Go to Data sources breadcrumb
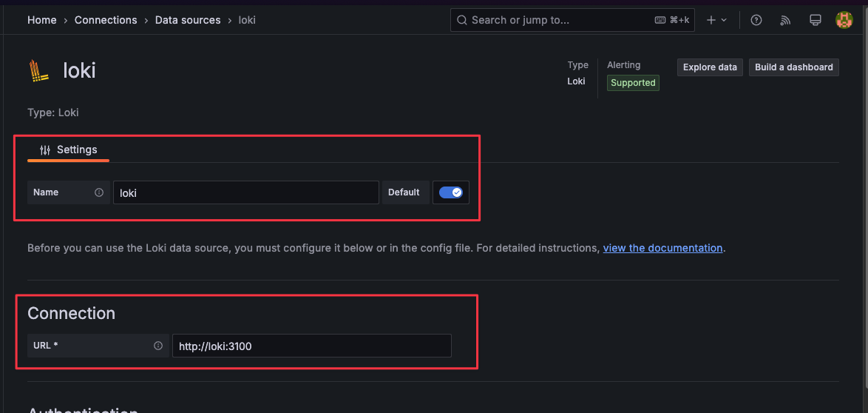The height and width of the screenshot is (413, 868). tap(188, 20)
